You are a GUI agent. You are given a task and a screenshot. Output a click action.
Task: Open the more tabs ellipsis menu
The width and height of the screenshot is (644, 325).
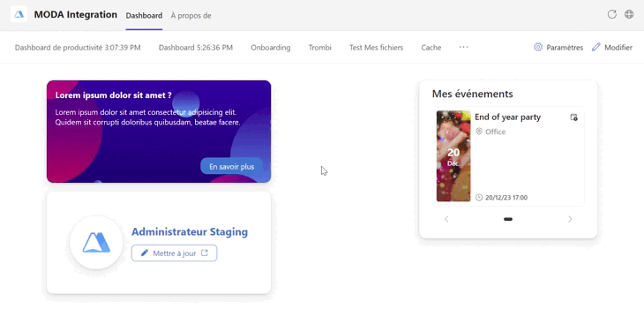click(x=464, y=47)
